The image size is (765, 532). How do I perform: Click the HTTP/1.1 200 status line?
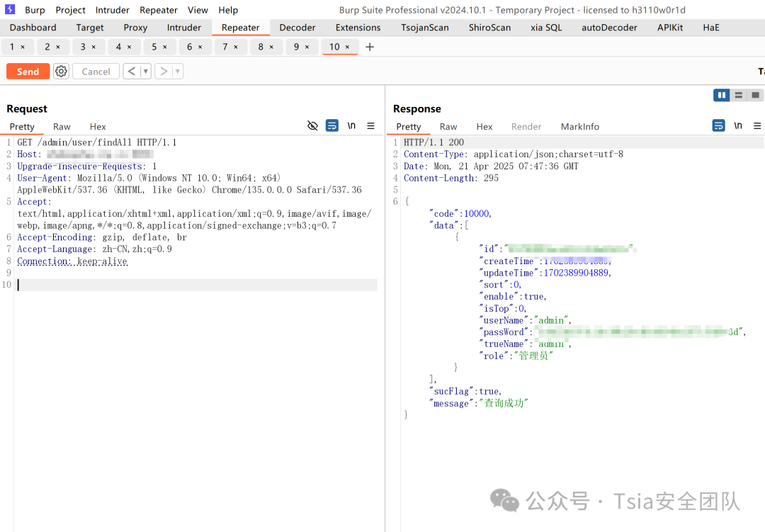tap(433, 142)
